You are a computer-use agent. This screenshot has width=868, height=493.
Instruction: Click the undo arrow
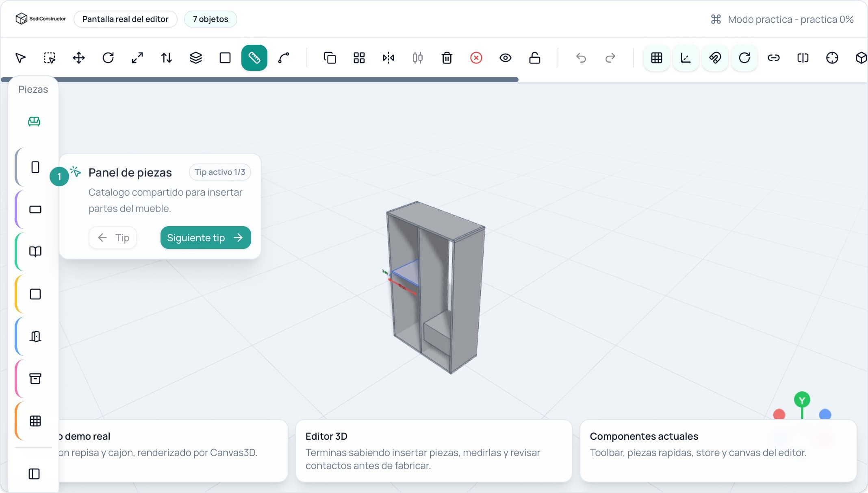click(581, 58)
